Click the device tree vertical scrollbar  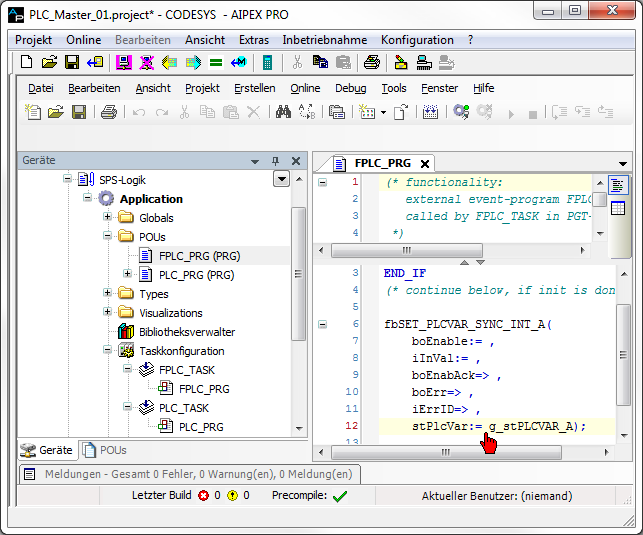[298, 274]
